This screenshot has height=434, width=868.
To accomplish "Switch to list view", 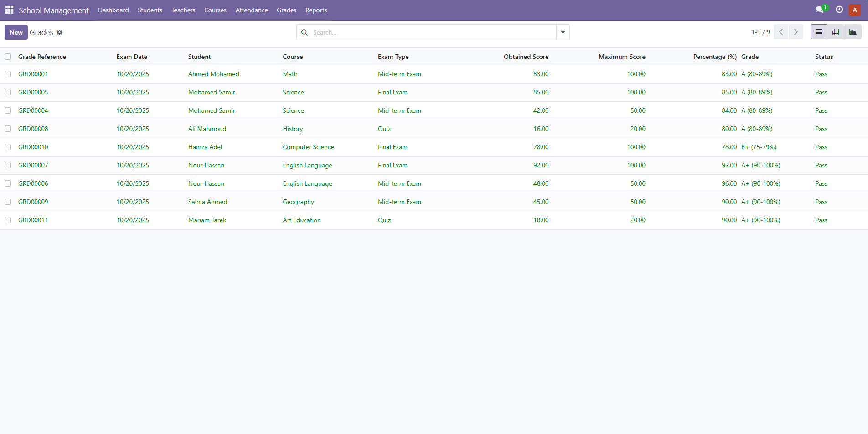I will click(x=819, y=32).
